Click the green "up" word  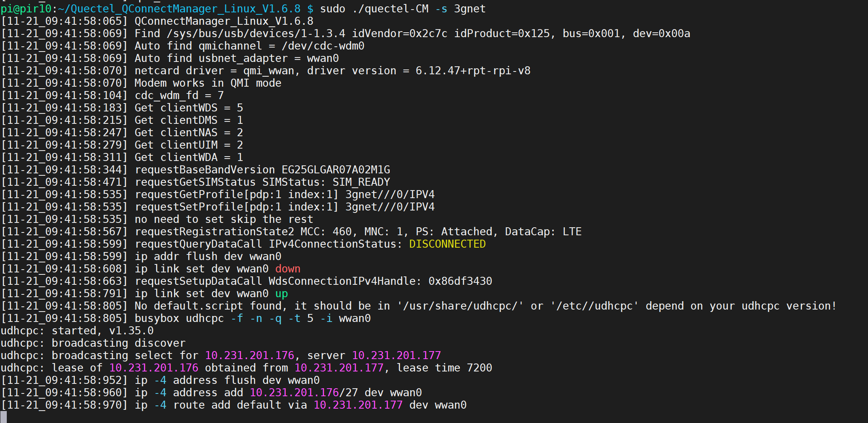click(281, 294)
